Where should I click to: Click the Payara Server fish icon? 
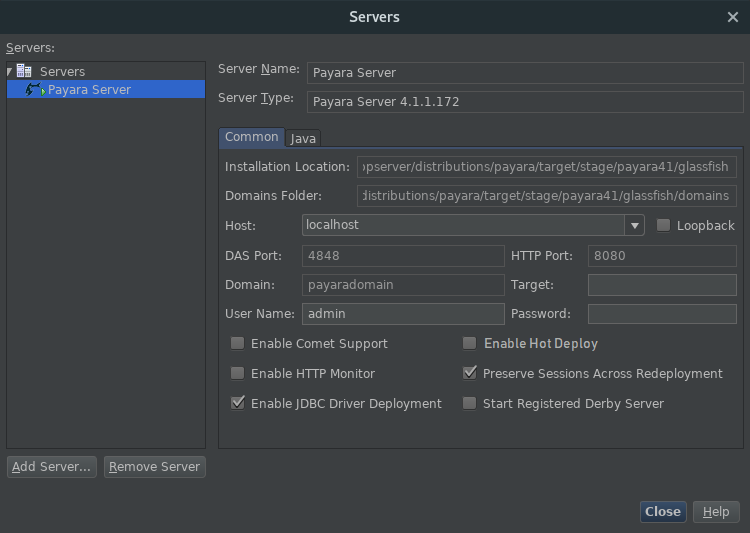click(x=35, y=90)
